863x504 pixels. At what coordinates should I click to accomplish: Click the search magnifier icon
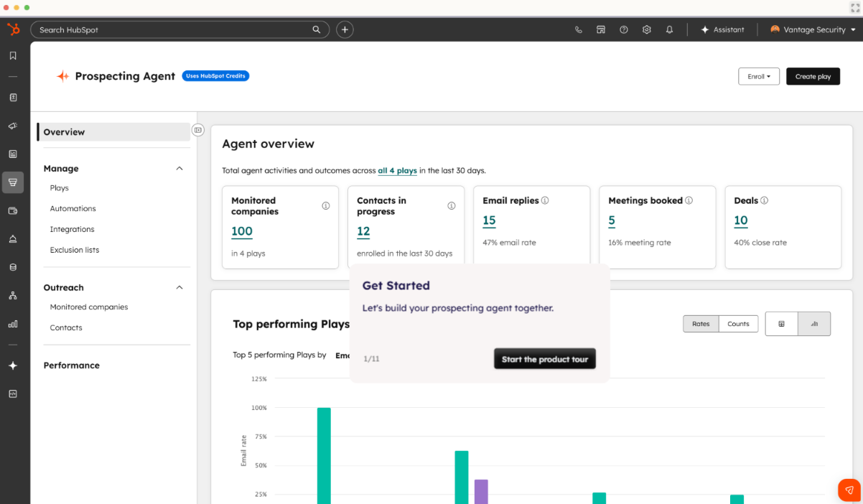click(x=317, y=29)
